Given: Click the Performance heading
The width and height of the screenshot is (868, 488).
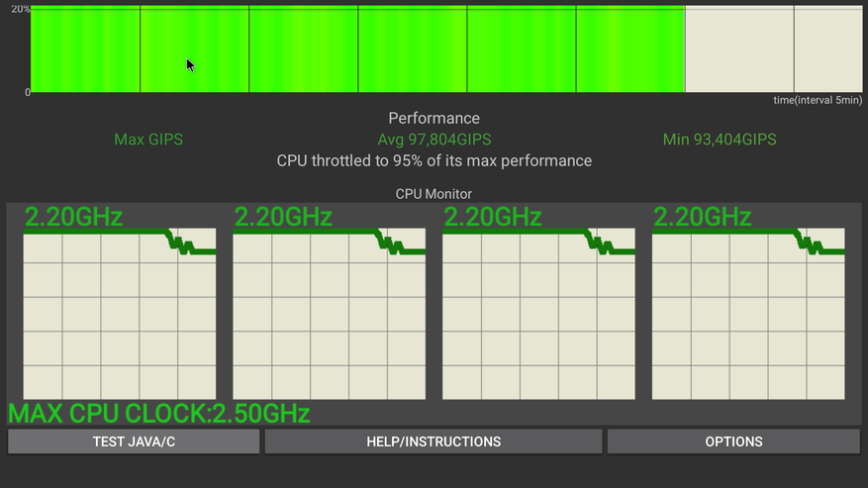Looking at the screenshot, I should tap(434, 119).
